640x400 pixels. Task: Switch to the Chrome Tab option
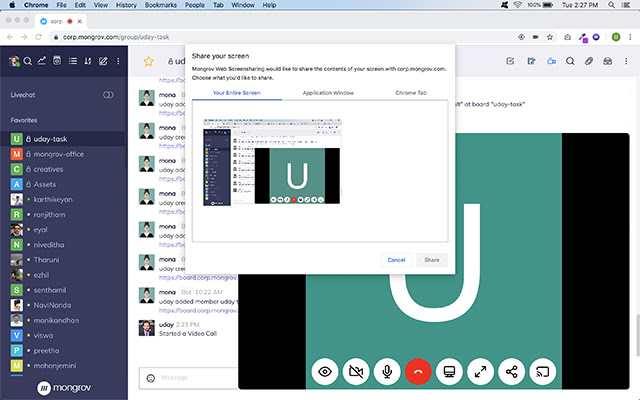tap(411, 93)
